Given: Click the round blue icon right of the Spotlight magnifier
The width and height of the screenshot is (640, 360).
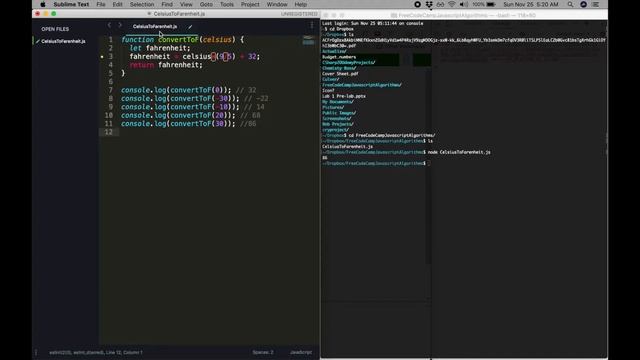Looking at the screenshot, I should [583, 4].
